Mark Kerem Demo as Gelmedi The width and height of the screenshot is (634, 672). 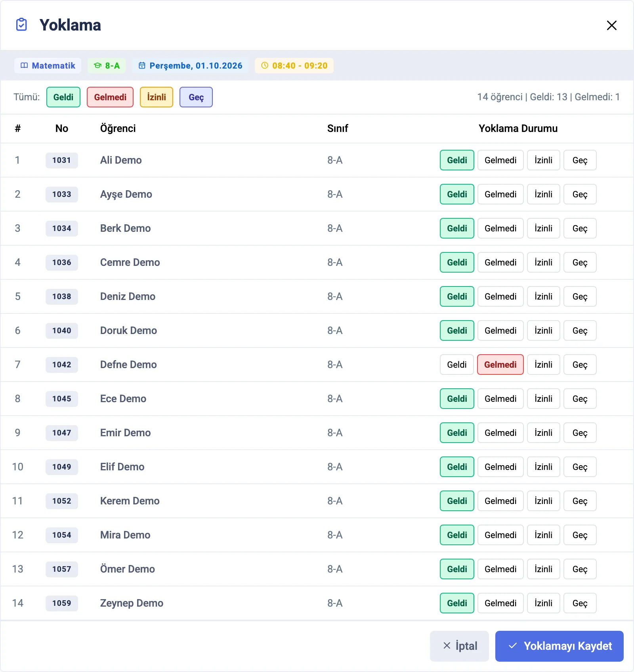click(500, 501)
